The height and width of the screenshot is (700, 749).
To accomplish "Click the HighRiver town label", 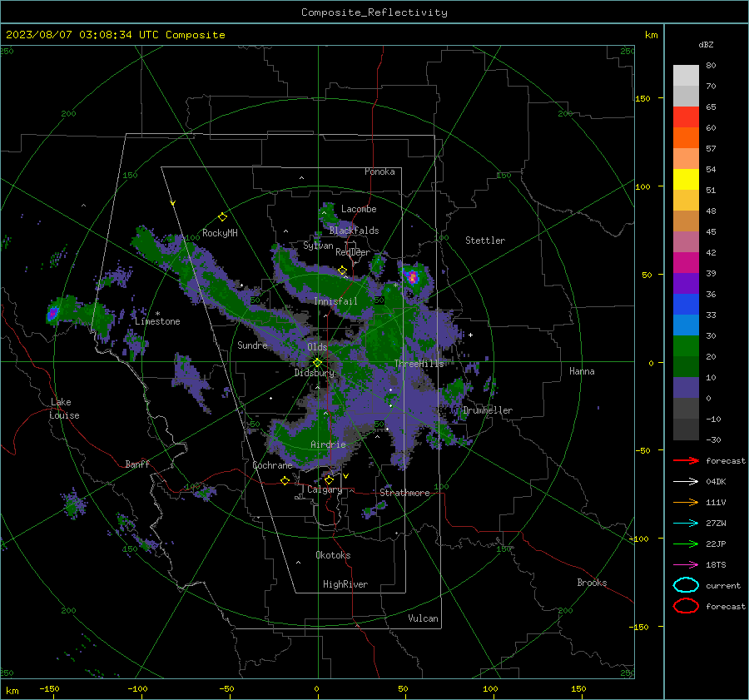I will [x=345, y=584].
